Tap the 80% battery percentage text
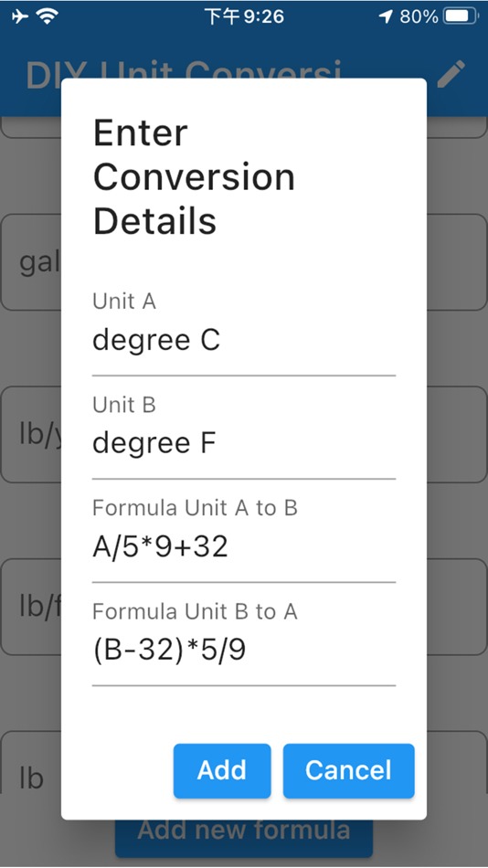This screenshot has height=868, width=488. pos(419,16)
